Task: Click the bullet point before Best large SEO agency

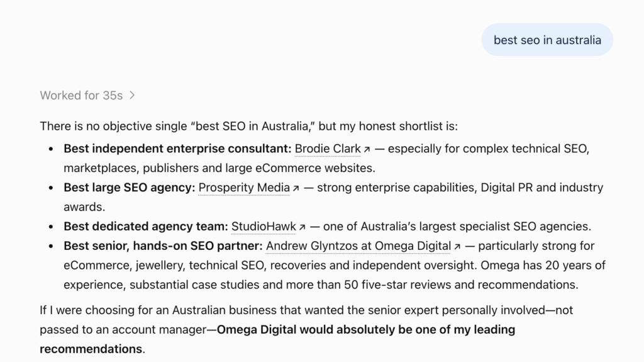Action: pos(51,188)
